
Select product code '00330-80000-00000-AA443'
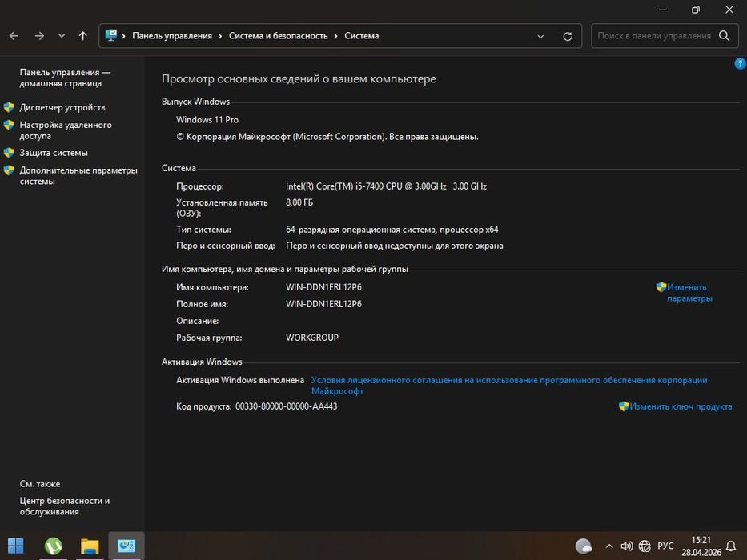pos(287,406)
